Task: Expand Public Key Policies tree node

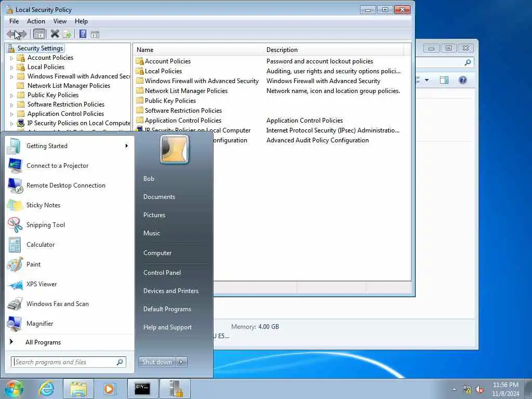Action: coord(11,96)
